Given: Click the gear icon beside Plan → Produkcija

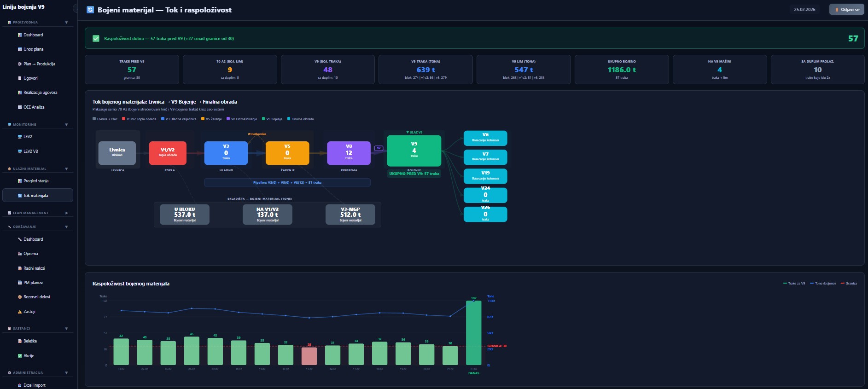Looking at the screenshot, I should point(20,64).
